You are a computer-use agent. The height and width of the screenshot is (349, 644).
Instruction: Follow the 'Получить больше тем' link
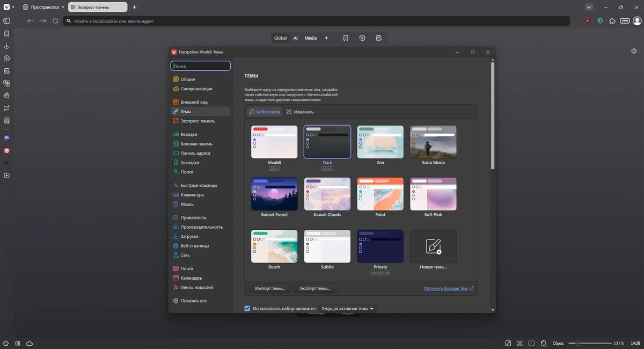[449, 288]
